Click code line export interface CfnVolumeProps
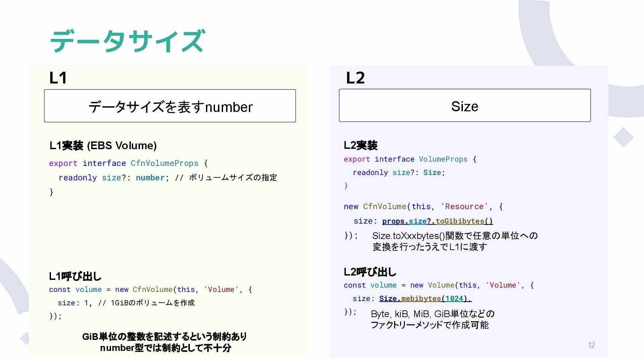The width and height of the screenshot is (644, 362). pos(128,163)
